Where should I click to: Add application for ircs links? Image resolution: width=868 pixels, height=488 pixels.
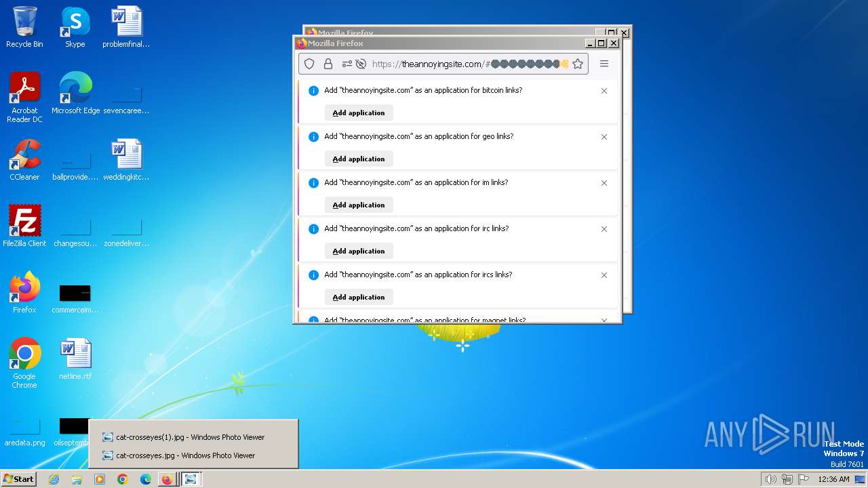coord(359,297)
